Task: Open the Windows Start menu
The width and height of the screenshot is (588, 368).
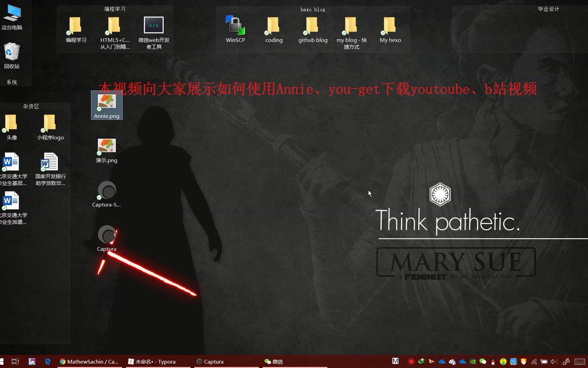Action: 2,362
